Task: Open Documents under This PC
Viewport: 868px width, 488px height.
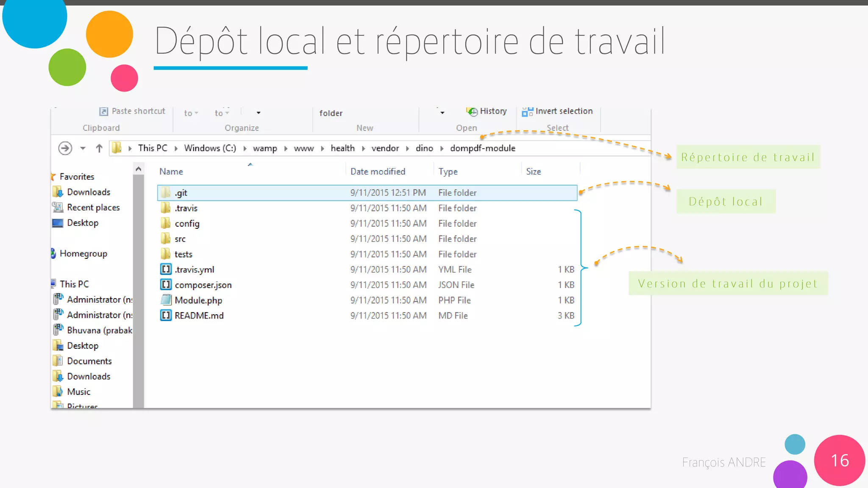Action: (x=89, y=361)
